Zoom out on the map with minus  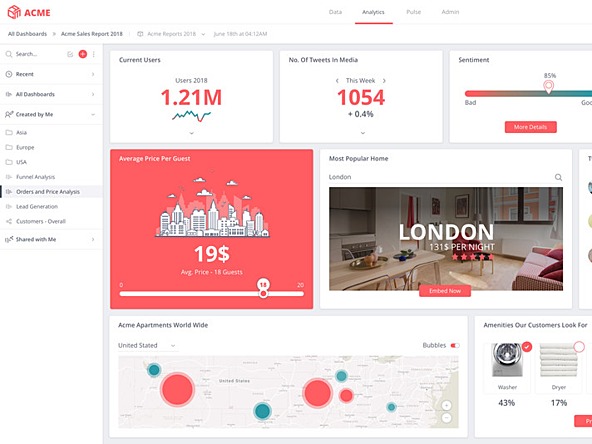click(446, 418)
